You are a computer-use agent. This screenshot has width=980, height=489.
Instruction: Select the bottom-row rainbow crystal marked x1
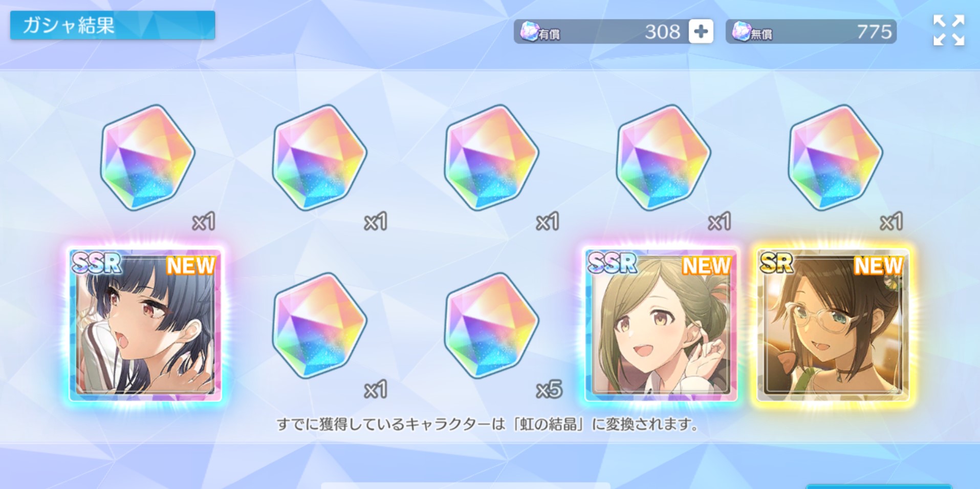pyautogui.click(x=320, y=326)
